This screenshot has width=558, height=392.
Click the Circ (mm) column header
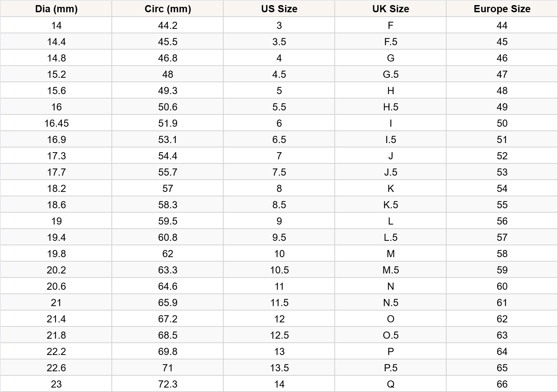point(168,9)
